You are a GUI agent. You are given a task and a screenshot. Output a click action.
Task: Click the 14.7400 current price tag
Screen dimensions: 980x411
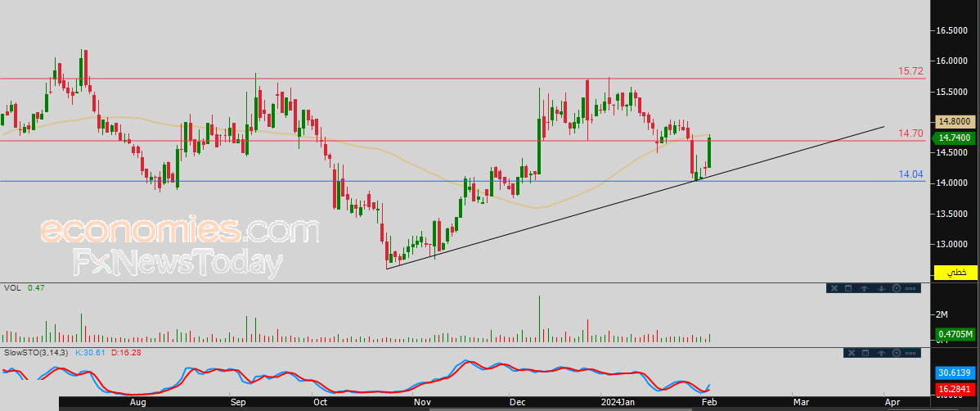955,138
